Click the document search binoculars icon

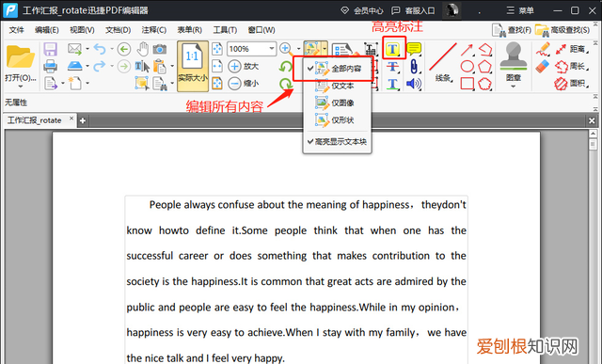(x=160, y=84)
